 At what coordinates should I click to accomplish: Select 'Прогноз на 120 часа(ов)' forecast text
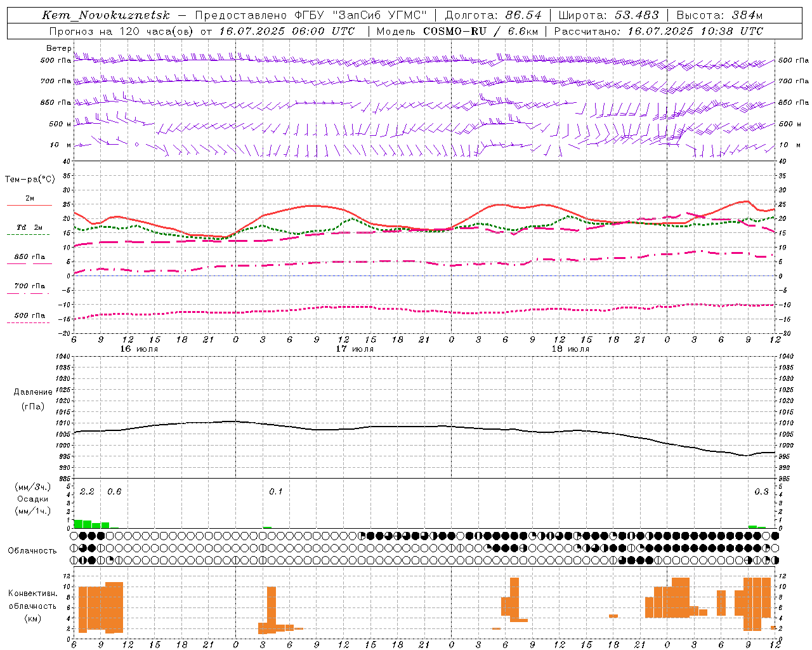click(x=122, y=31)
